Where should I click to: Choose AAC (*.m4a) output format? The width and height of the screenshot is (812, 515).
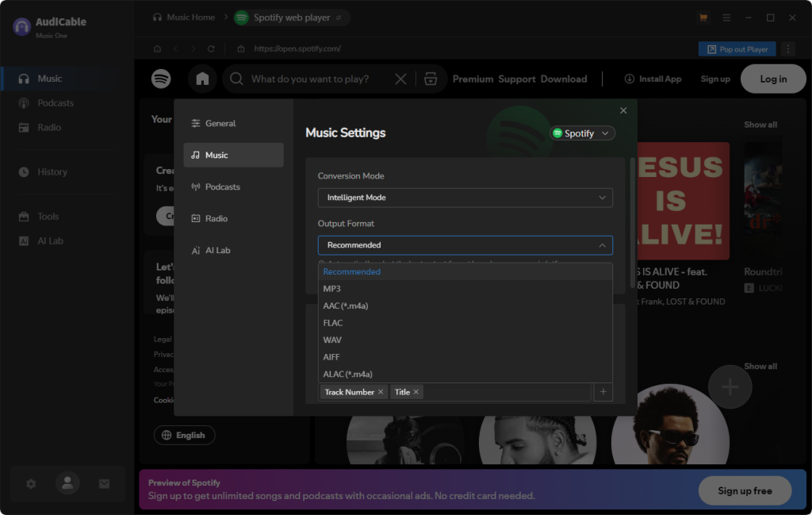point(465,306)
